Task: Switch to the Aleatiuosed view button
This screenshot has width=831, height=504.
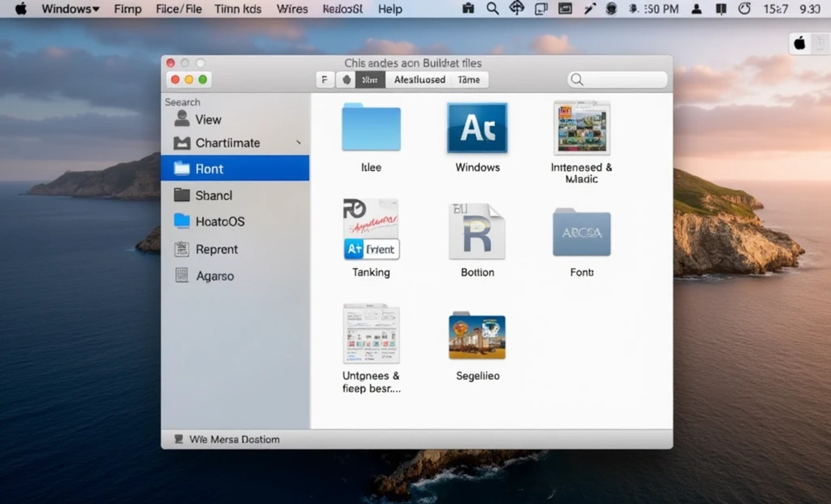Action: [418, 79]
